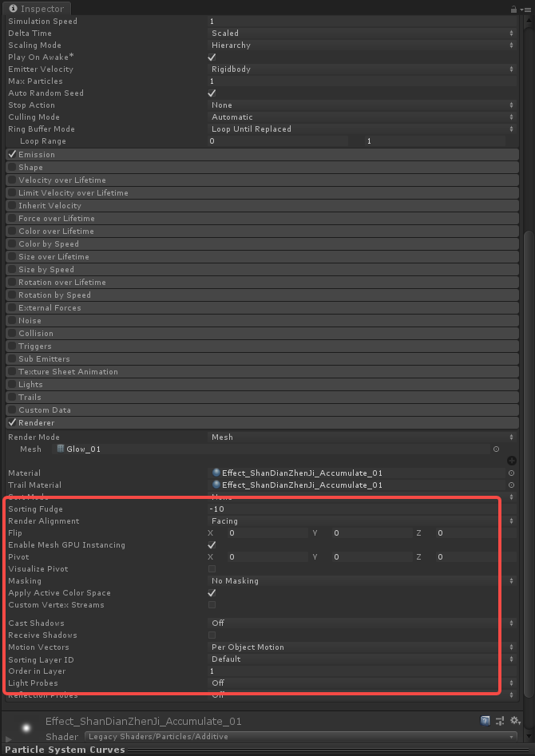Enable the Receive Shadows checkbox
Viewport: 535px width, 756px height.
212,635
